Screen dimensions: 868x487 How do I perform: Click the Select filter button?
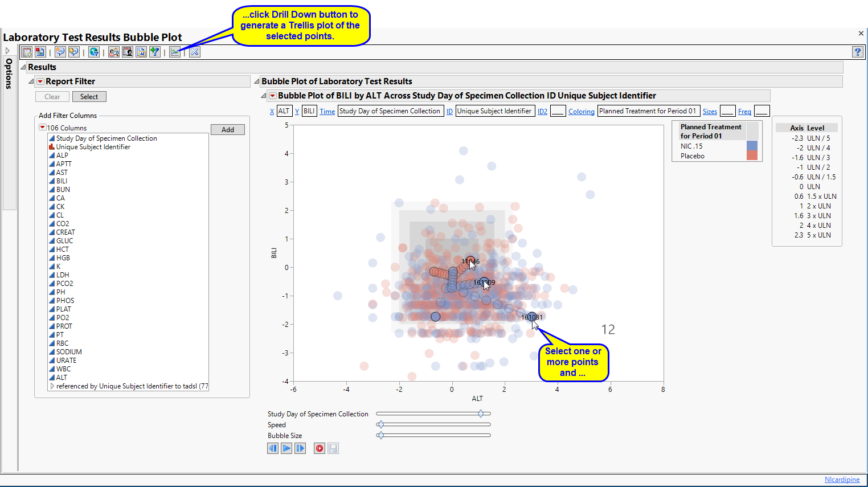point(89,97)
